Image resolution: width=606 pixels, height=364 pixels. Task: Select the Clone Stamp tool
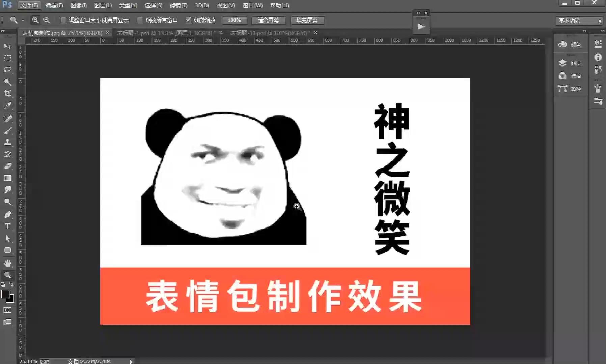pyautogui.click(x=7, y=142)
